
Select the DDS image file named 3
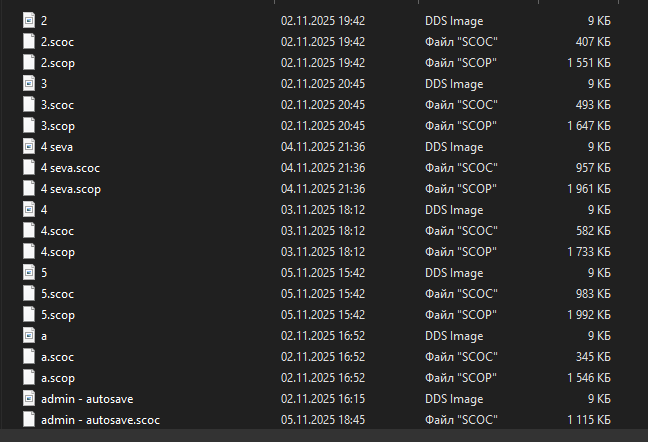pyautogui.click(x=45, y=83)
